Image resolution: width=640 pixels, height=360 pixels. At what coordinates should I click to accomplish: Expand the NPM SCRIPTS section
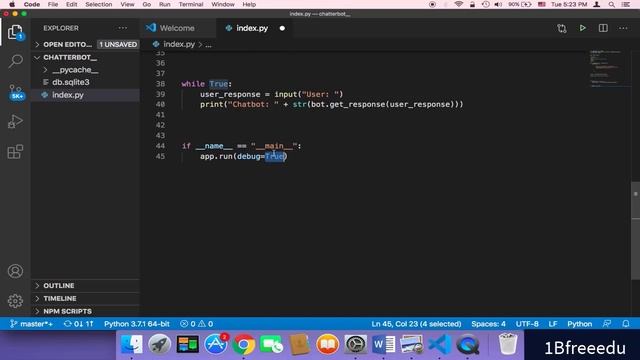[67, 311]
